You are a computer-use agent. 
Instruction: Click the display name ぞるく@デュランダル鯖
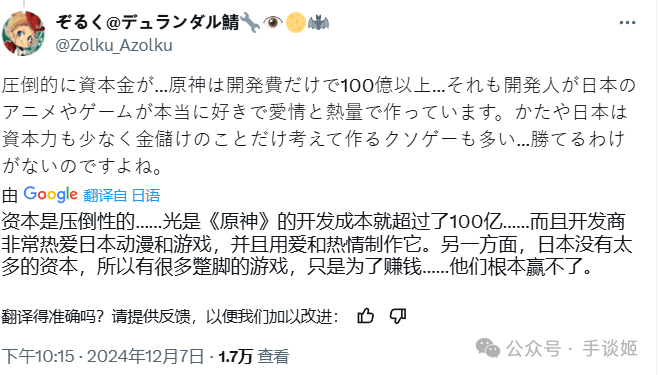pyautogui.click(x=148, y=22)
